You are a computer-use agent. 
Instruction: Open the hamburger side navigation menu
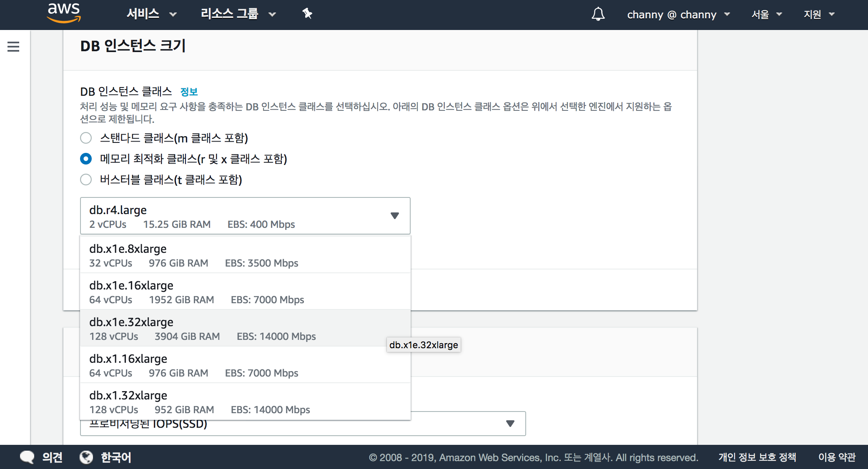(13, 47)
